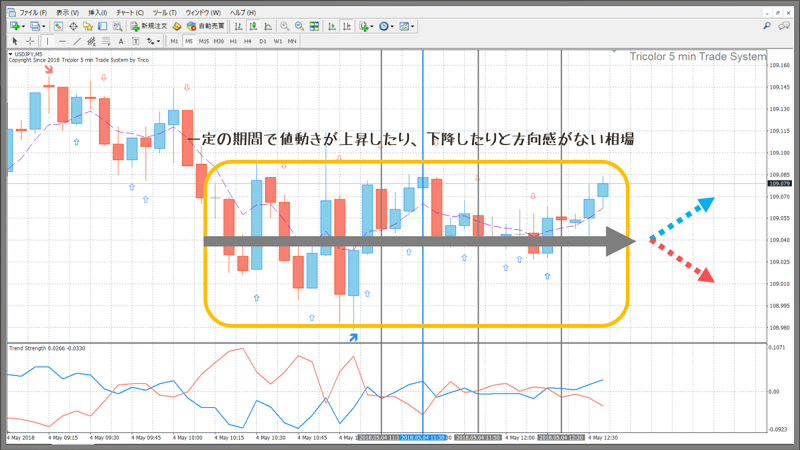Zoom out of the chart
This screenshot has height=450, width=800.
pos(299,26)
